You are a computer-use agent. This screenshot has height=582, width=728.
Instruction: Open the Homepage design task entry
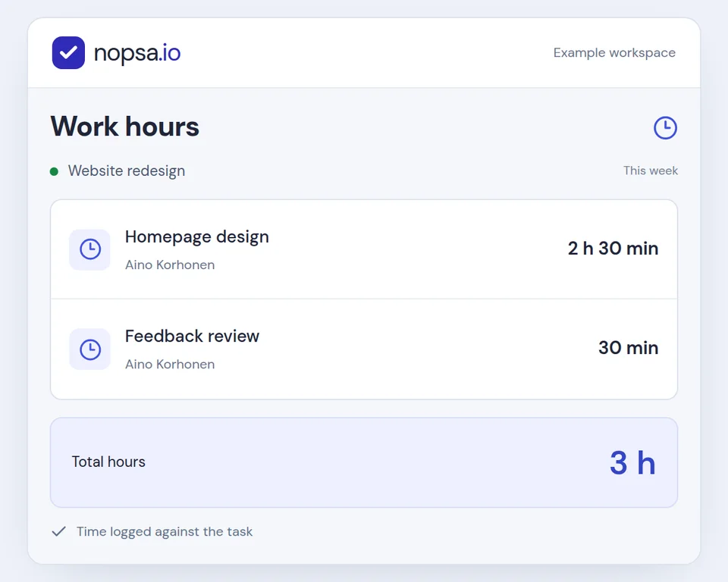[x=364, y=249]
